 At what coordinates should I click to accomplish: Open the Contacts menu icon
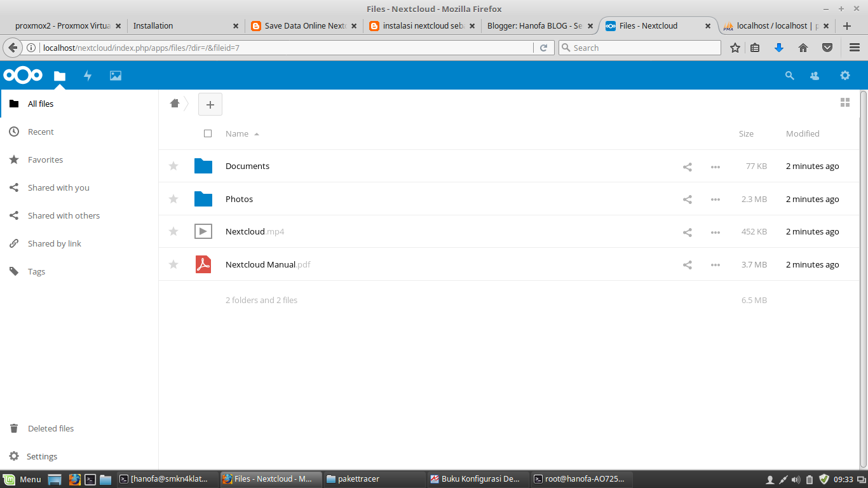click(815, 76)
